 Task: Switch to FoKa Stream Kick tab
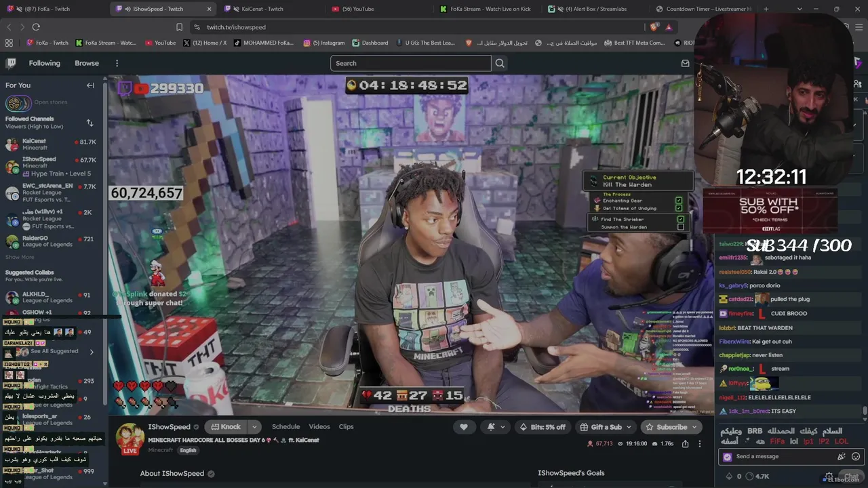click(x=486, y=9)
